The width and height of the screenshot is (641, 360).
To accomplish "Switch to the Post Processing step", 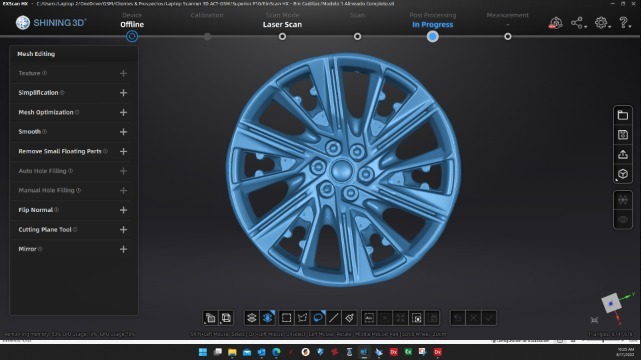I will 433,25.
